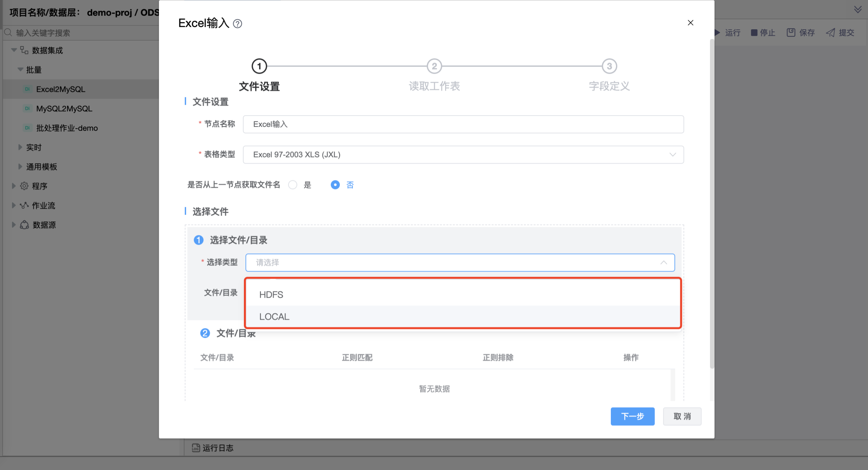
Task: Choose LOCAL from the dropdown list
Action: pyautogui.click(x=274, y=316)
